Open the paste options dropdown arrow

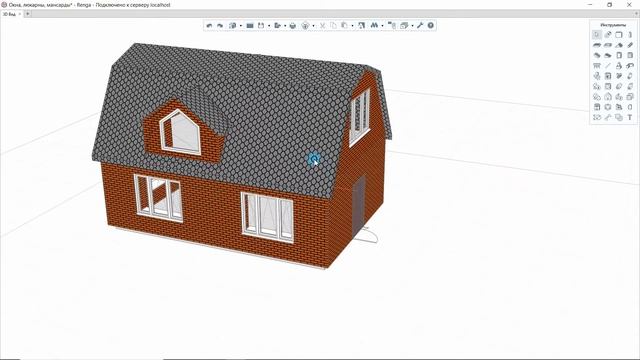pos(353,26)
